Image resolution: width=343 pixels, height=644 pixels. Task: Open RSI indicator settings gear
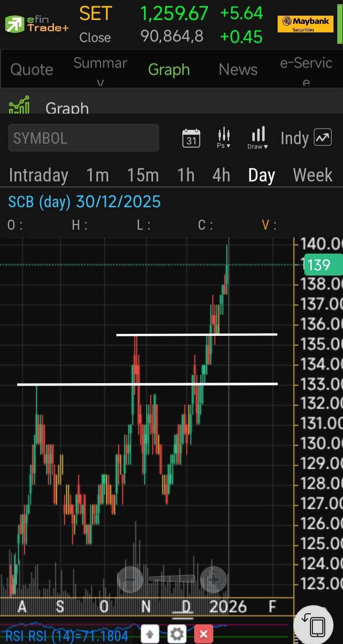177,634
